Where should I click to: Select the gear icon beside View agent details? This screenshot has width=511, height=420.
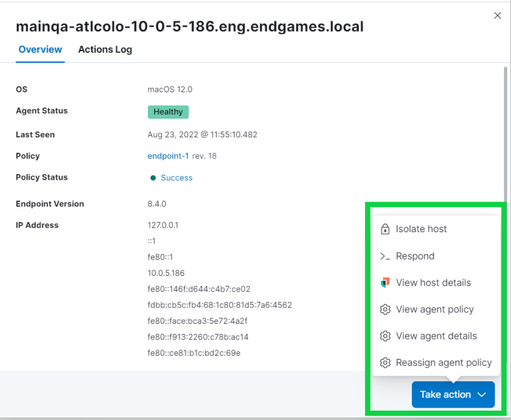(x=384, y=336)
